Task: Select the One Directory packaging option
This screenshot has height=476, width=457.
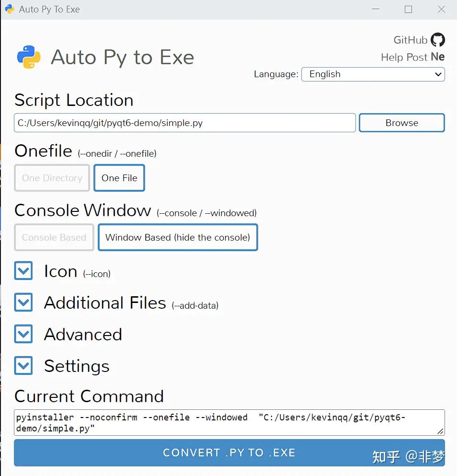Action: coord(52,178)
